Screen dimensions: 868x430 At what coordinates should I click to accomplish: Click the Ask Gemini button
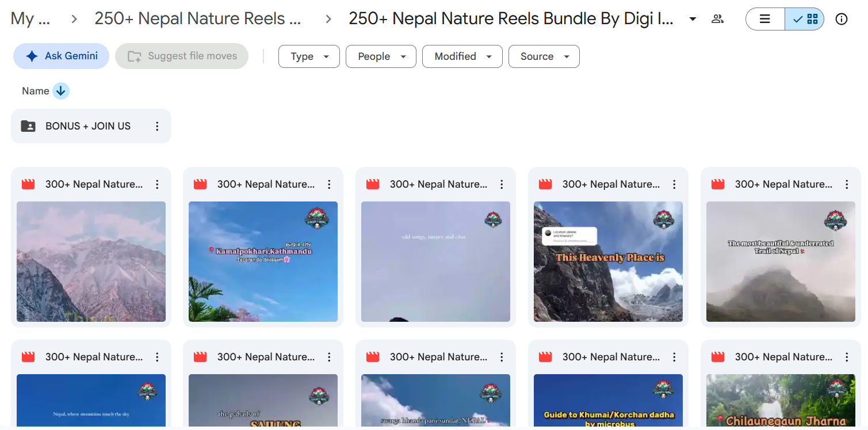(61, 56)
